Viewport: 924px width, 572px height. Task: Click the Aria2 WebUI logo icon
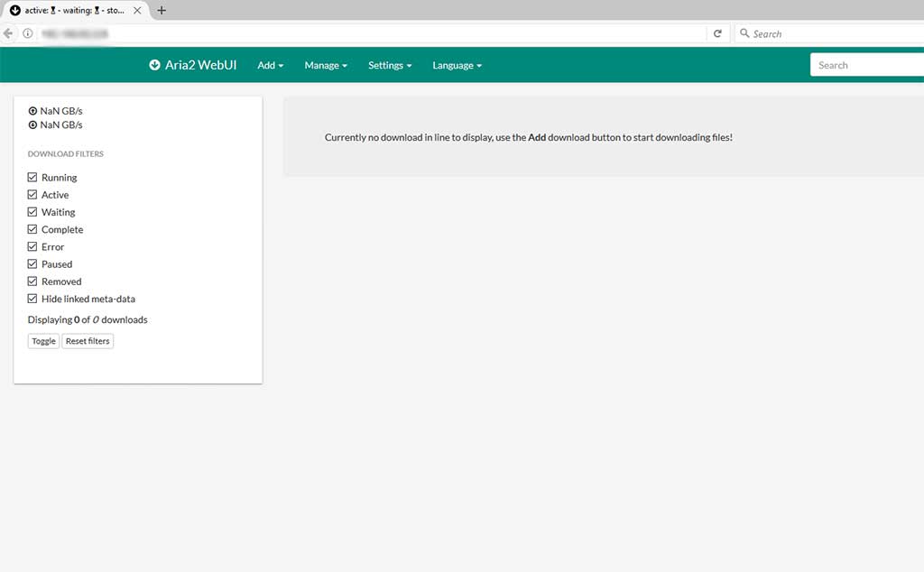(154, 65)
